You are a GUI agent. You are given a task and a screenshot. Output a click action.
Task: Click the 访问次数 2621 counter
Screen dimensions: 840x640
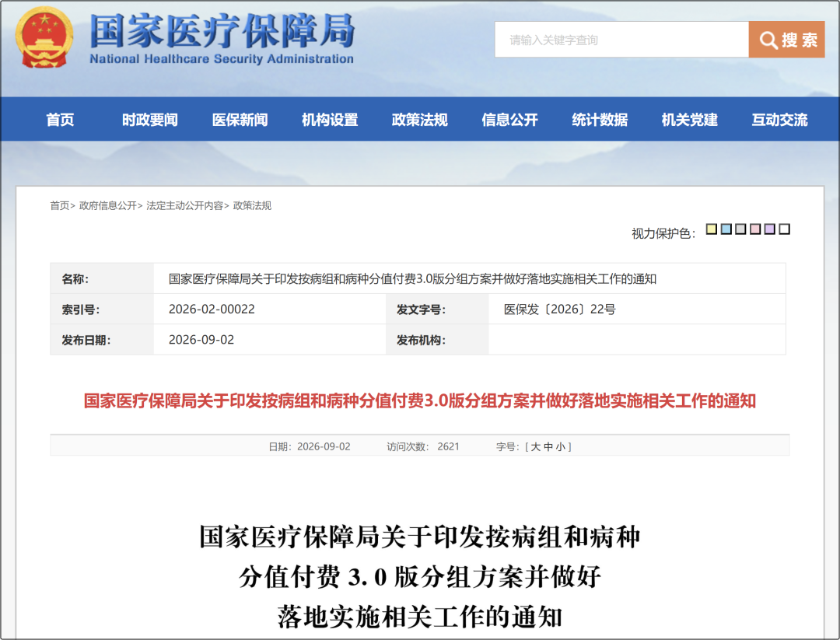pyautogui.click(x=422, y=446)
